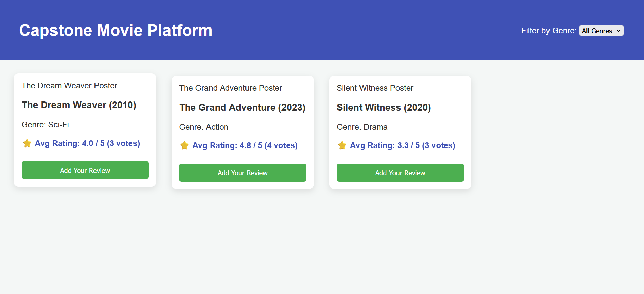Click the Filter by Genre label
644x294 pixels.
coord(548,31)
